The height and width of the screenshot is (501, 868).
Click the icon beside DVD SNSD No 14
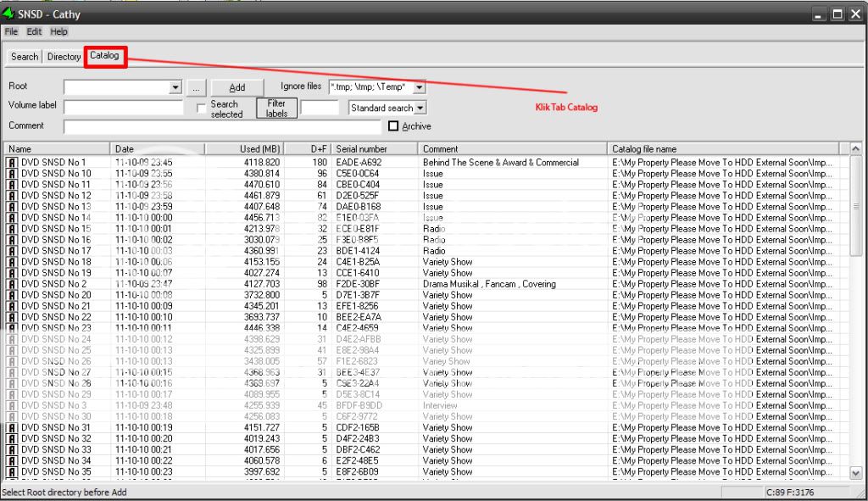point(12,218)
